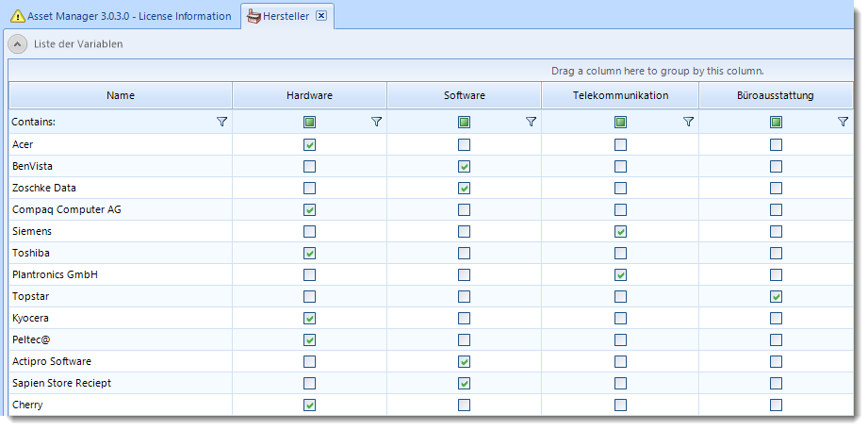Check Büroausstattung for Plantronics GmbH
The width and height of the screenshot is (868, 430).
[776, 274]
